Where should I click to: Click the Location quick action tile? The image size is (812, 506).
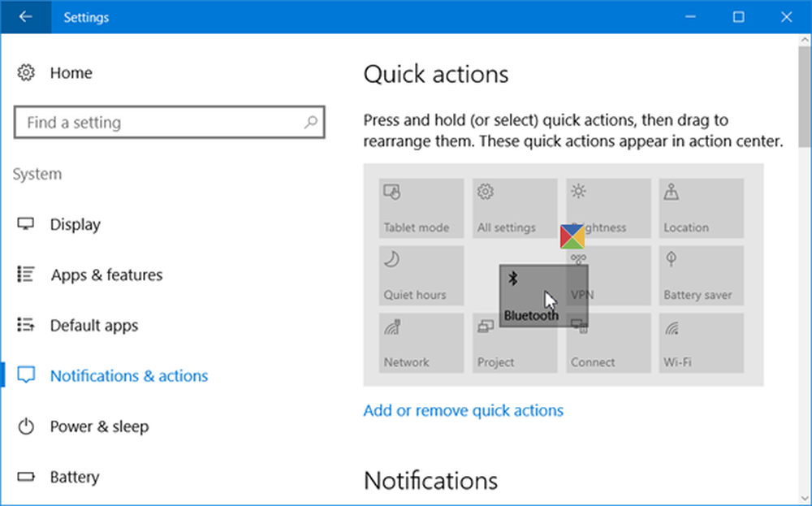pos(702,208)
